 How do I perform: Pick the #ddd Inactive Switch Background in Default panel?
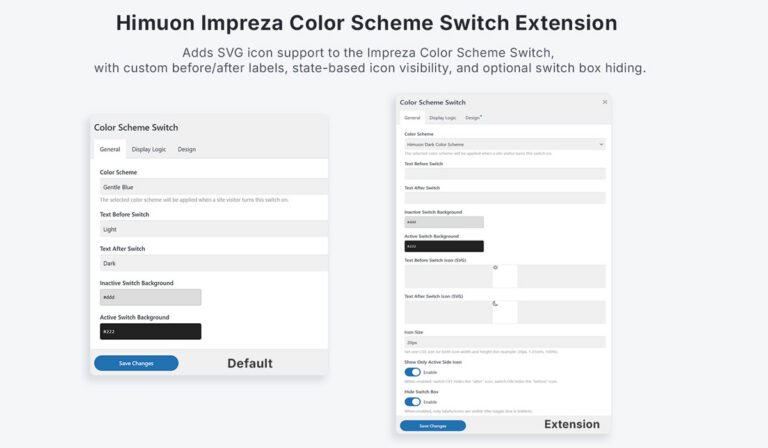pyautogui.click(x=150, y=297)
